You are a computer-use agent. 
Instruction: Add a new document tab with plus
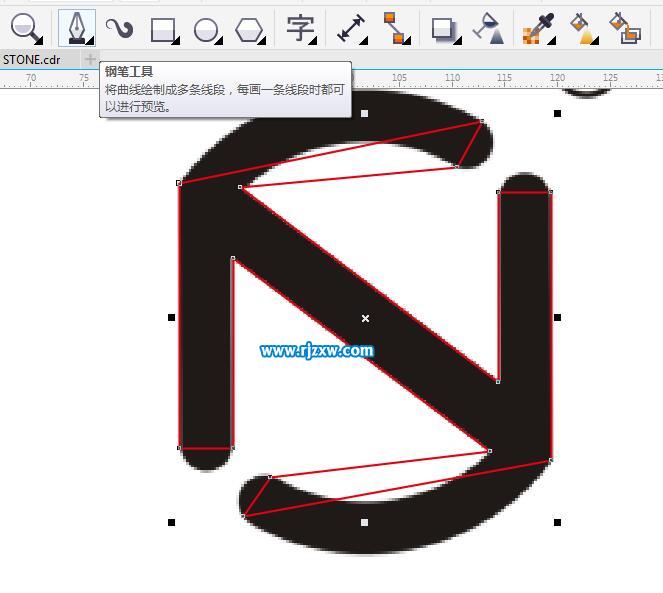tap(90, 59)
